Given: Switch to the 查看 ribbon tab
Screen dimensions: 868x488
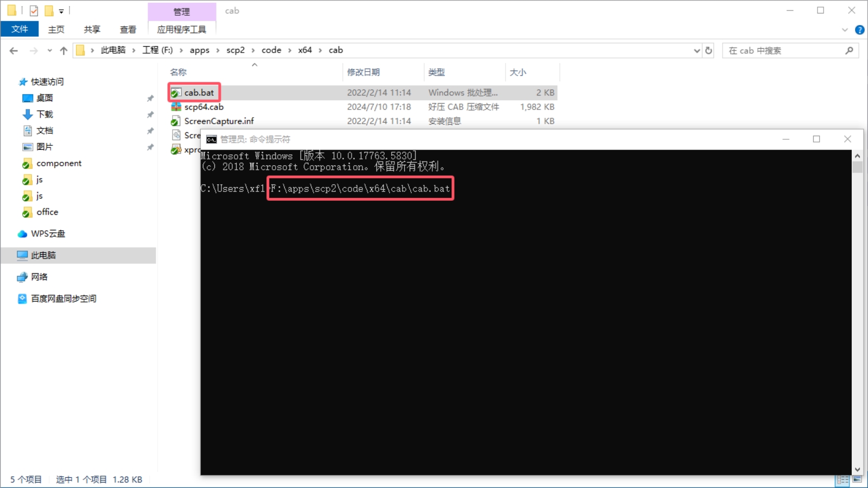Looking at the screenshot, I should pos(128,29).
